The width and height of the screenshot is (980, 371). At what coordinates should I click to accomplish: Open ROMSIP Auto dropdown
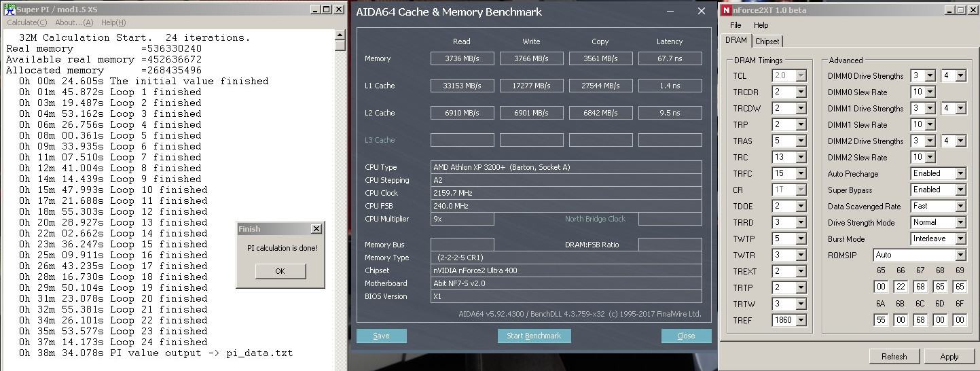(960, 255)
